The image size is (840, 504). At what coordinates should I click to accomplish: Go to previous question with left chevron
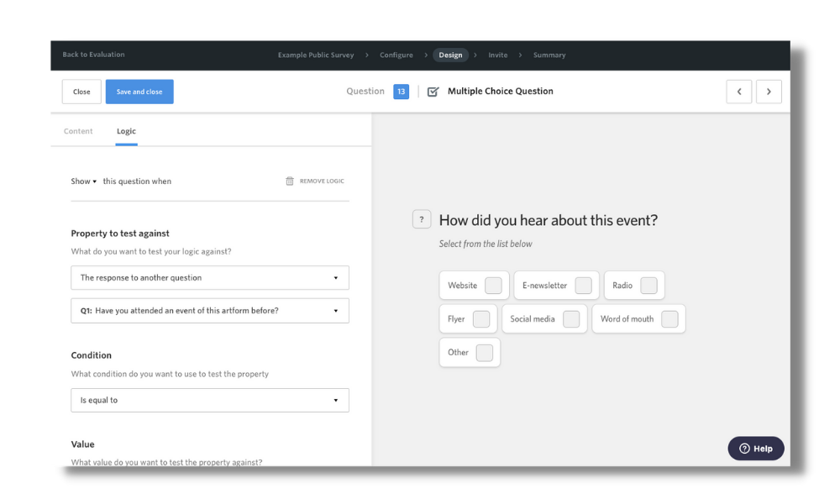[738, 92]
